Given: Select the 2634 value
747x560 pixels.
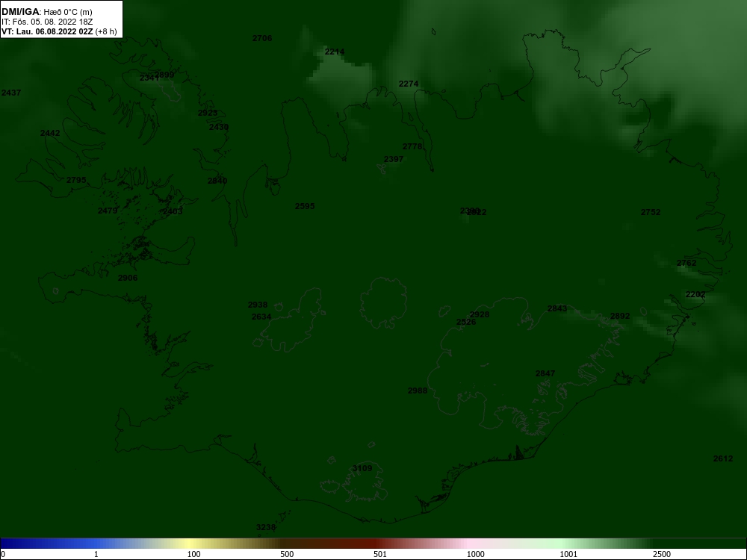Looking at the screenshot, I should [261, 317].
